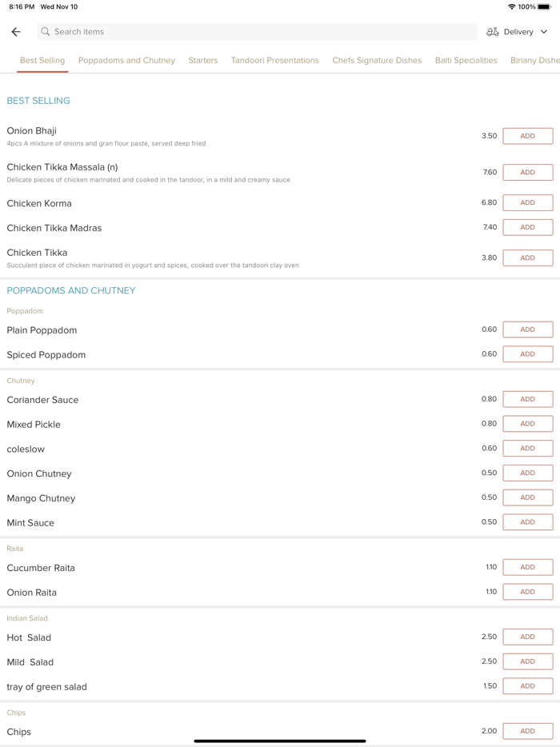Tap the delivery scooter icon

[493, 32]
